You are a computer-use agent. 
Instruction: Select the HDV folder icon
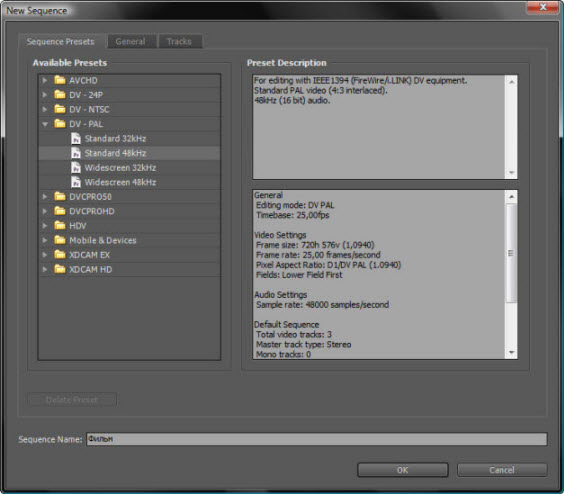60,225
